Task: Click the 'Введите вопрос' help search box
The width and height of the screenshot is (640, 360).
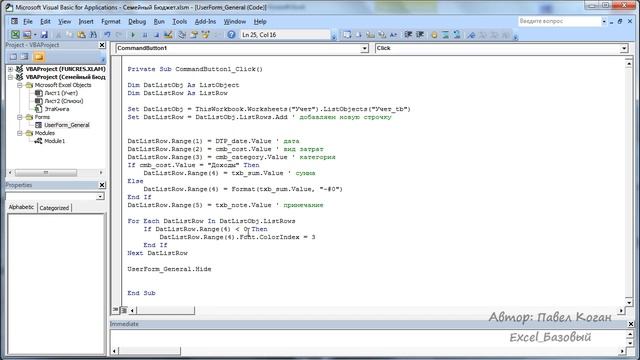Action: [x=559, y=21]
